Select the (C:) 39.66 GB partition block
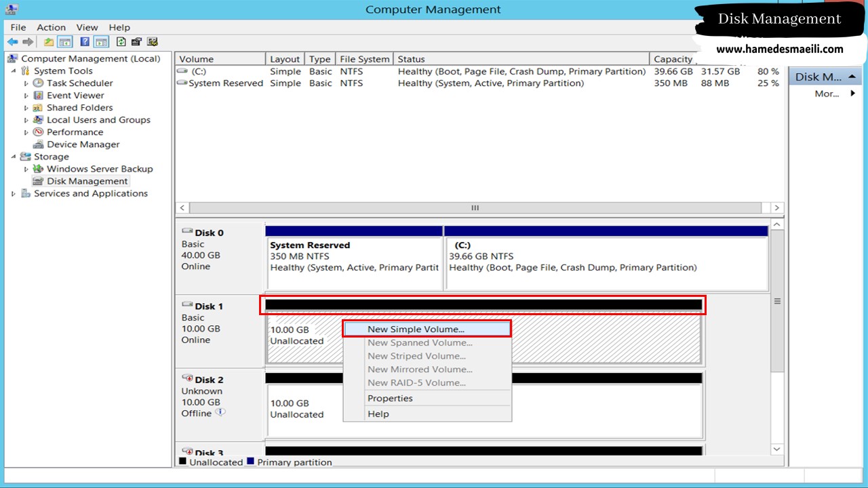 pos(606,259)
